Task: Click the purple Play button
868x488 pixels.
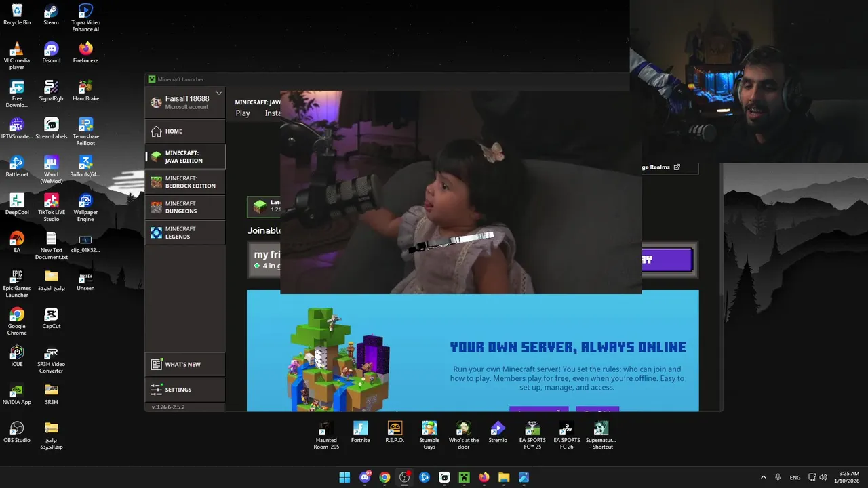Action: 667,260
